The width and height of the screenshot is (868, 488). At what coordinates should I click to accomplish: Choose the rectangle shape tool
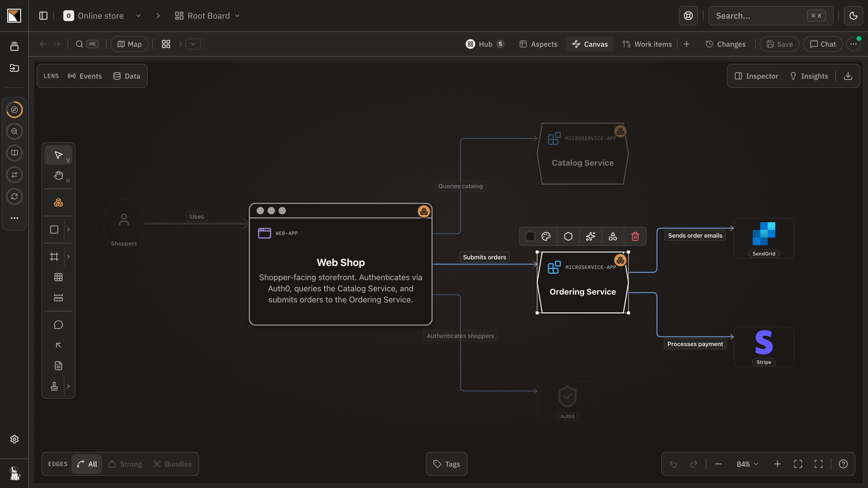(54, 230)
